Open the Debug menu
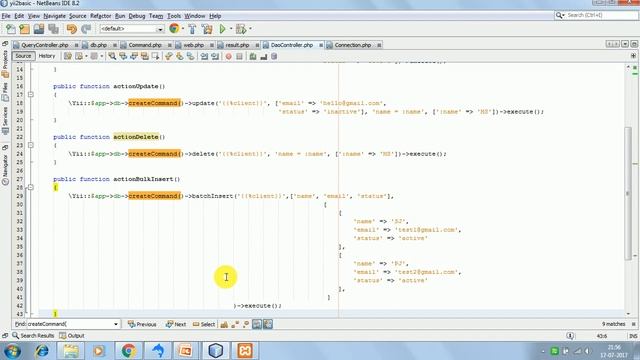Image resolution: width=640 pixels, height=360 pixels. 137,16
